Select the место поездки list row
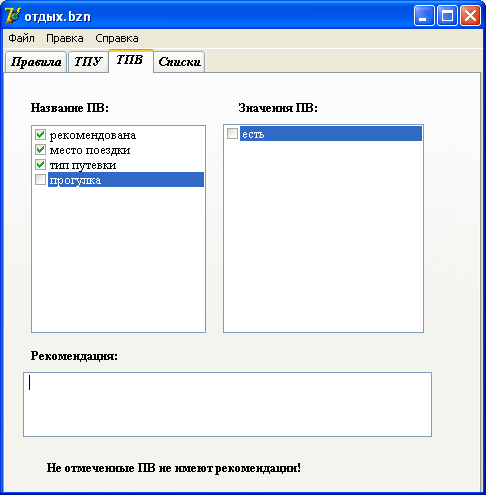Viewport: 486px width, 495px height. (x=118, y=150)
